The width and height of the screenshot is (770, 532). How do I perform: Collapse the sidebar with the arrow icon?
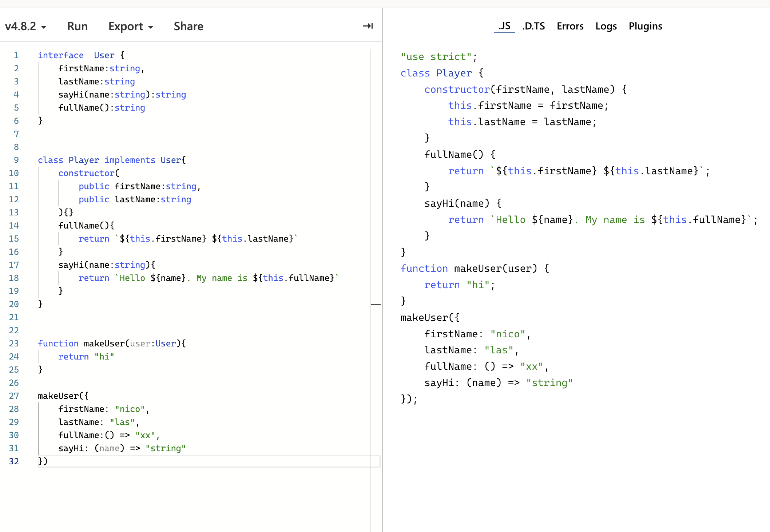click(x=368, y=26)
